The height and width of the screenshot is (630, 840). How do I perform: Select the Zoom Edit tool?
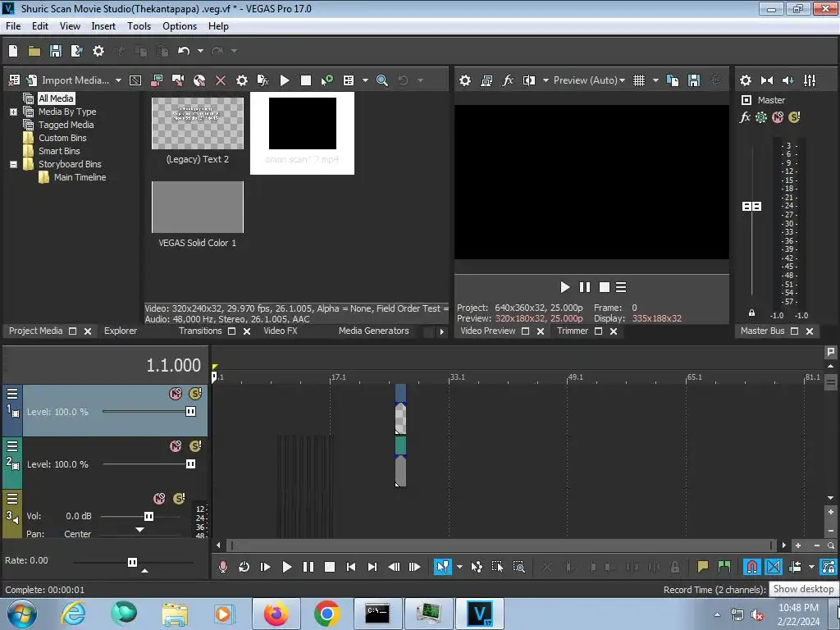(518, 567)
